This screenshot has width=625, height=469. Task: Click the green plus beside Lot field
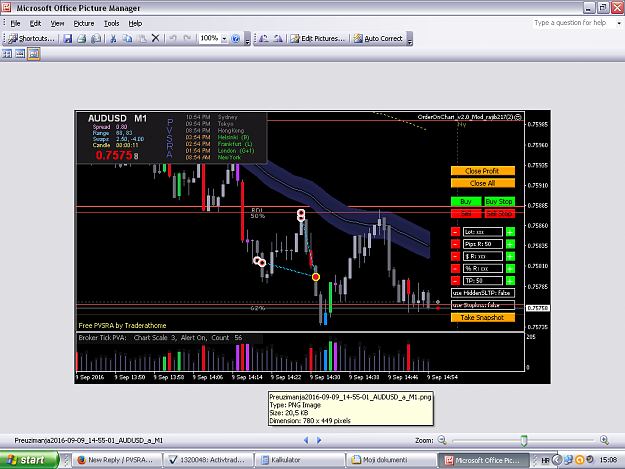(510, 232)
